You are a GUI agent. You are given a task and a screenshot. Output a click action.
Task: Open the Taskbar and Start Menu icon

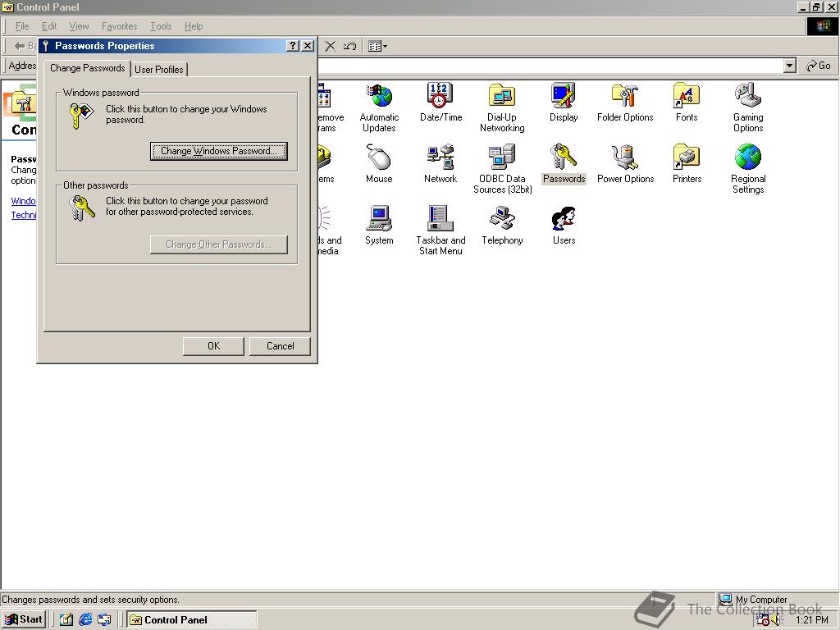pos(441,231)
